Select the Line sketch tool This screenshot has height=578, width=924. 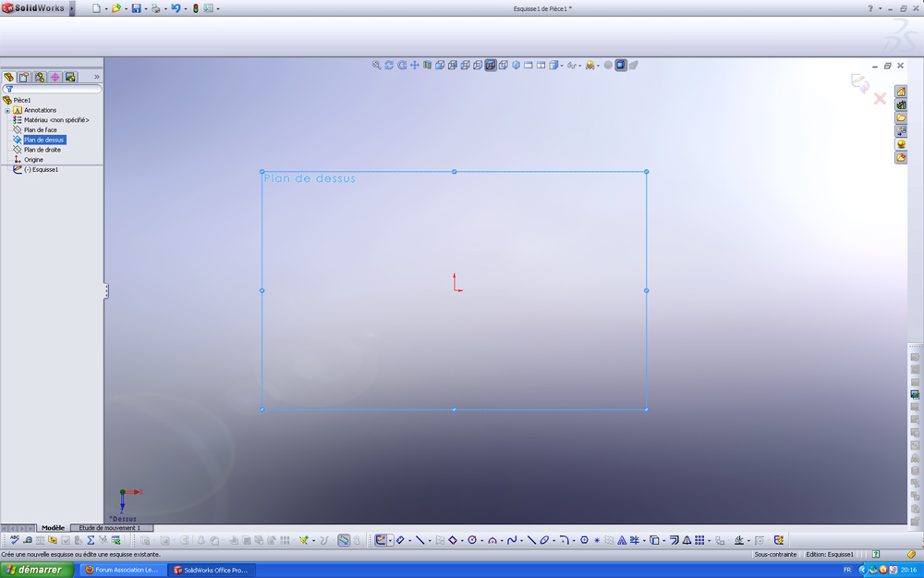420,540
